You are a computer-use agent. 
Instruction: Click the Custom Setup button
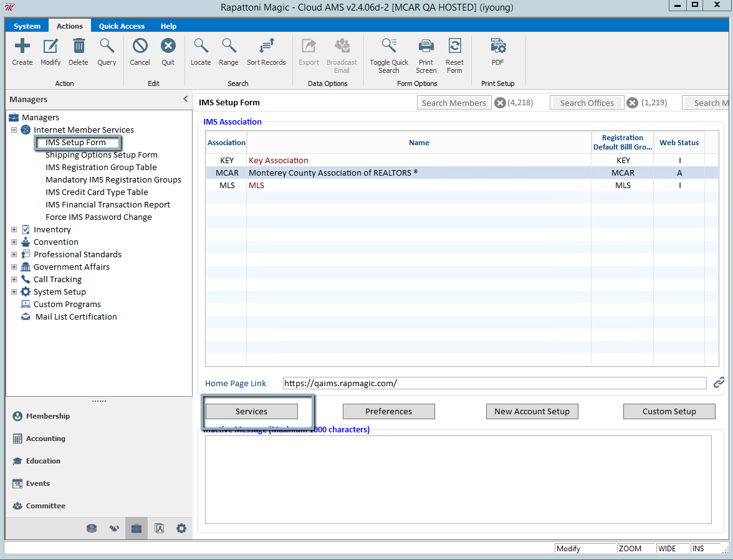[x=669, y=412]
